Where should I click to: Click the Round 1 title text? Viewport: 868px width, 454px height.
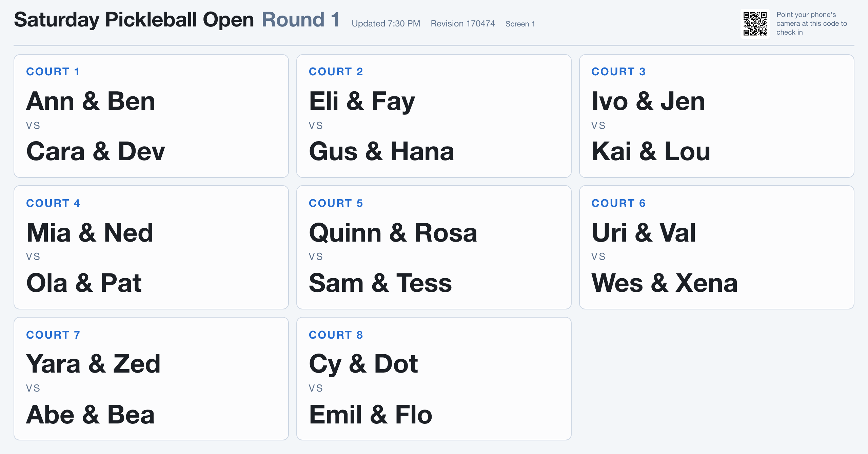pos(301,19)
